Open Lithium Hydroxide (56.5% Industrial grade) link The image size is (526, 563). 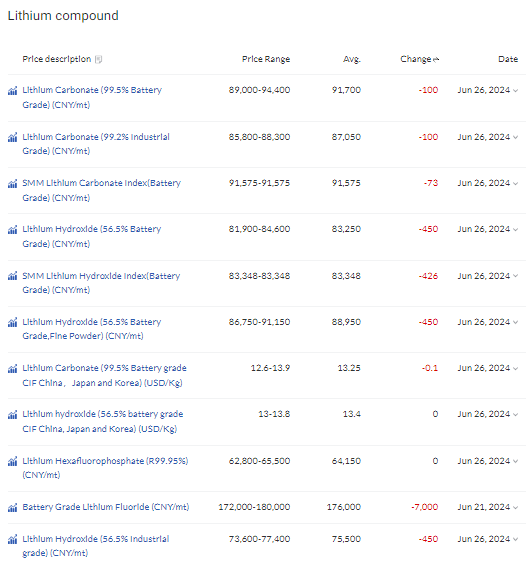[96, 545]
